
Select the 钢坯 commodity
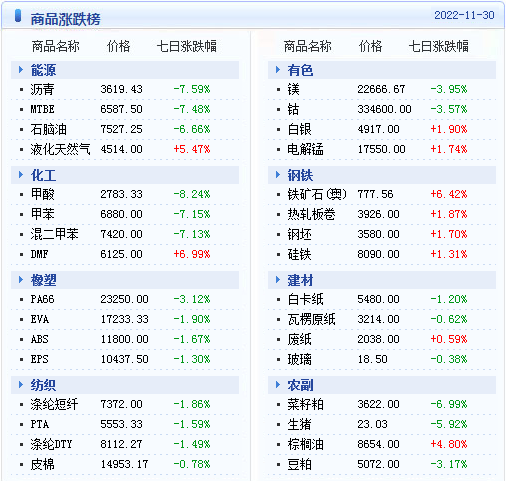[x=299, y=234]
